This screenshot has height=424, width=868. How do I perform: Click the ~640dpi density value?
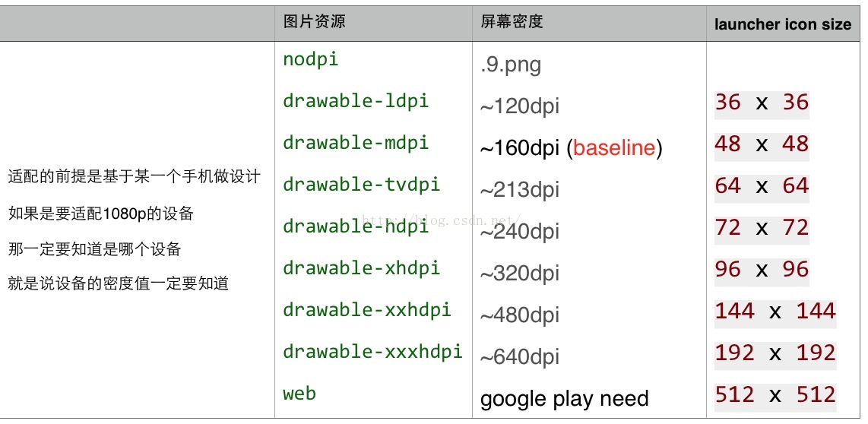coord(520,357)
